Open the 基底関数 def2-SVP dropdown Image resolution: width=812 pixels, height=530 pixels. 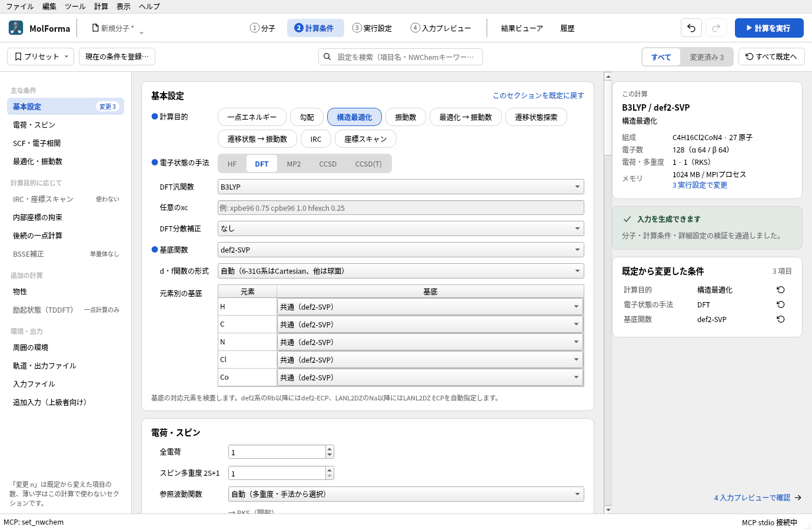401,250
